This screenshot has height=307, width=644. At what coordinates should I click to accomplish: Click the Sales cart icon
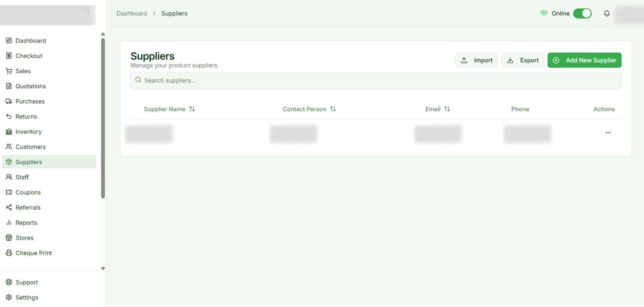pos(9,71)
